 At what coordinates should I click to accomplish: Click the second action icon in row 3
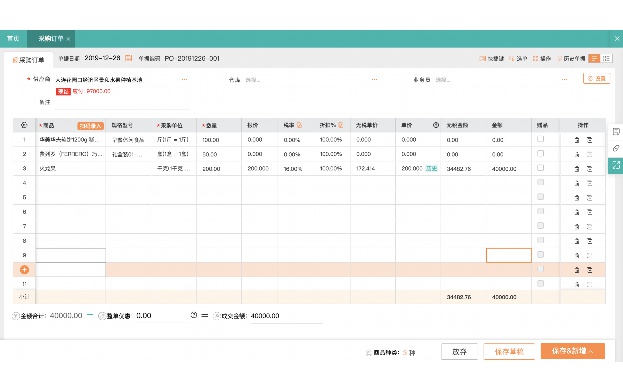click(x=590, y=169)
